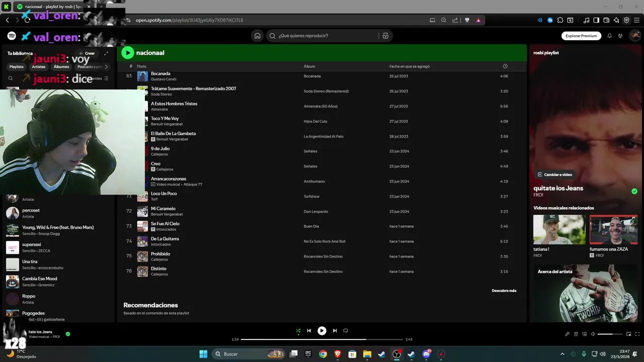This screenshot has width=644, height=362.
Task: Open the Browse icon in search bar
Action: pyautogui.click(x=385, y=36)
